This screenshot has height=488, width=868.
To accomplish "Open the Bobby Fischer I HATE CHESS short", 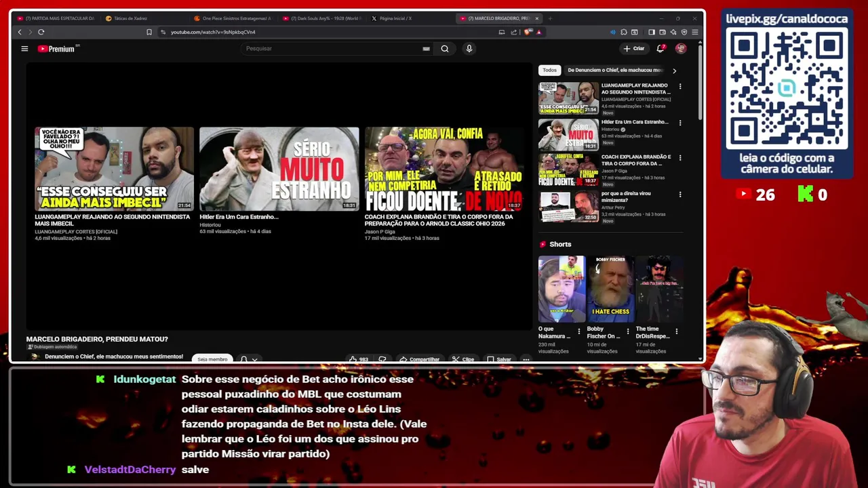I will point(610,289).
